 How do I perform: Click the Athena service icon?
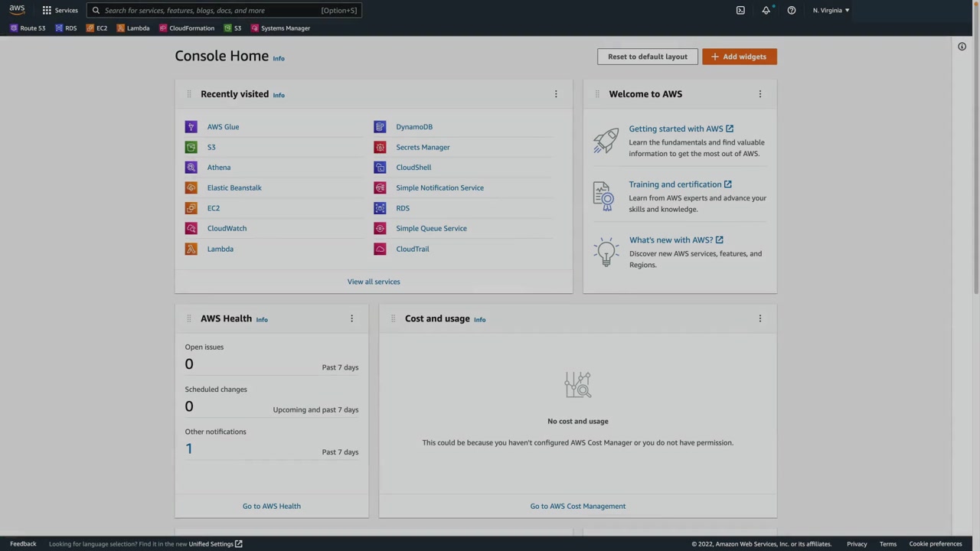pos(191,168)
